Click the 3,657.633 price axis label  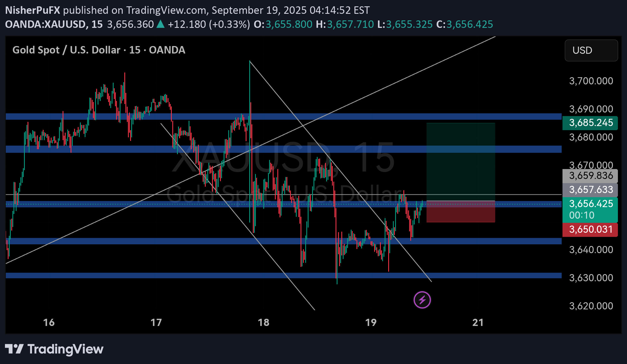[x=590, y=190]
